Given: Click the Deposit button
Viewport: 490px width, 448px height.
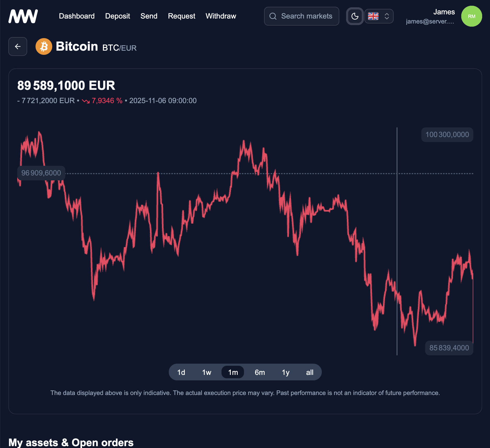Looking at the screenshot, I should click(x=118, y=16).
